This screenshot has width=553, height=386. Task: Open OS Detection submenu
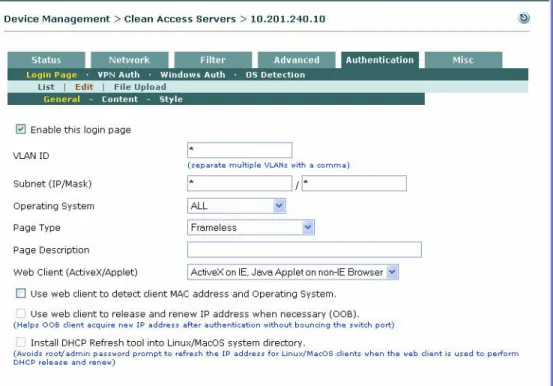(x=275, y=75)
